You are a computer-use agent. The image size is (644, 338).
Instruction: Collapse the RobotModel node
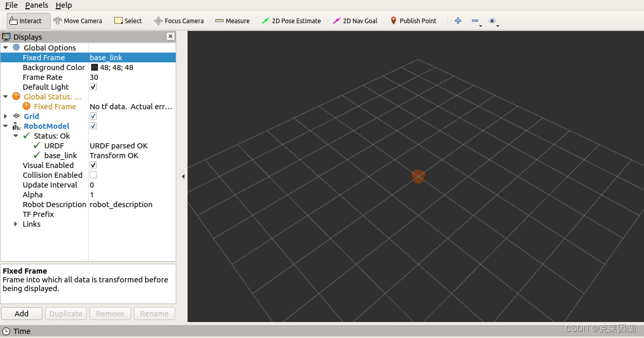point(6,126)
